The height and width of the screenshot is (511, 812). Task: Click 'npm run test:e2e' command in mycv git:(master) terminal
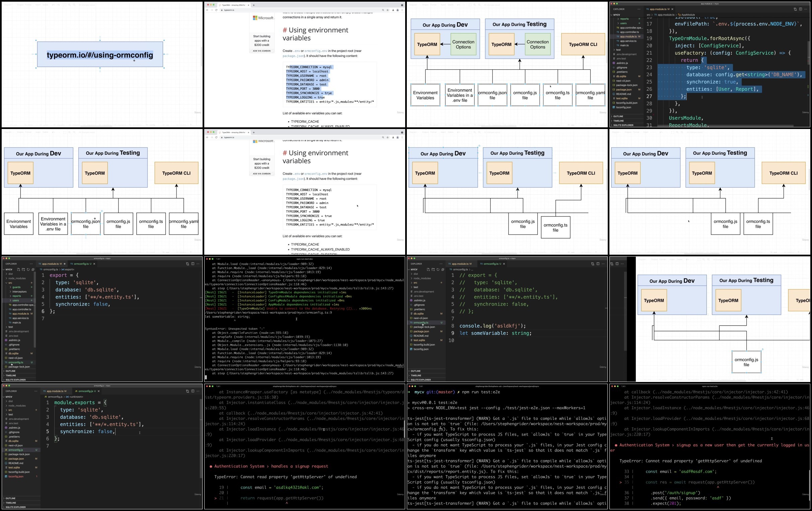coord(481,392)
